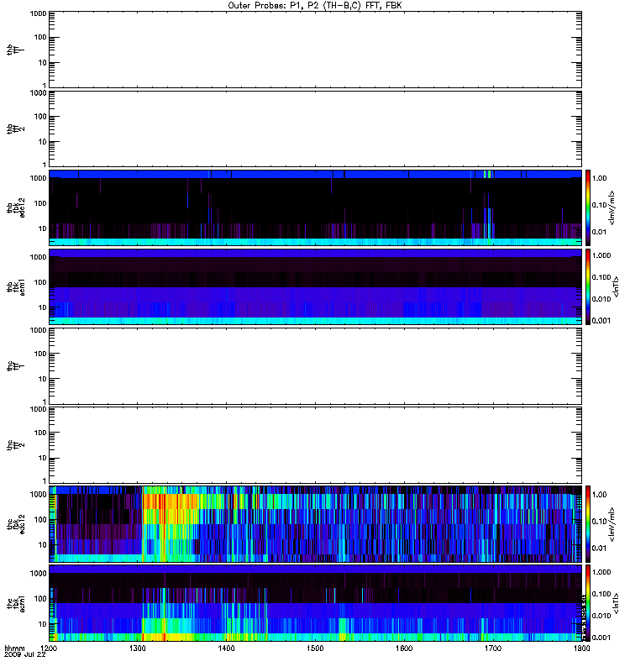630x672 pixels.
Task: Click the 'thb fbk scm1' y-axis label
Action: tap(16, 286)
